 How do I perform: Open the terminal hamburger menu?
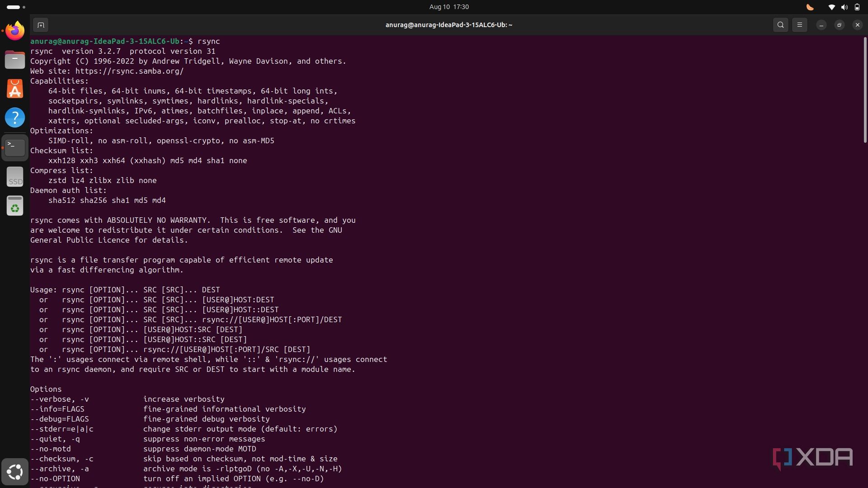[x=799, y=25]
